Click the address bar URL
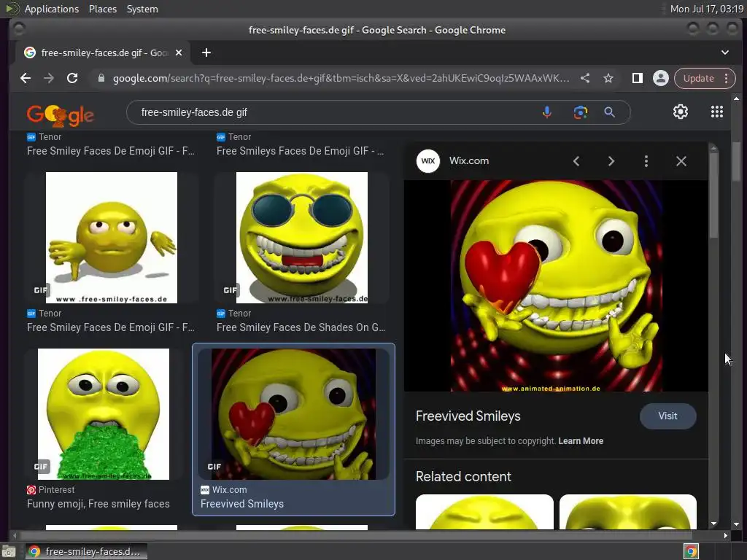Viewport: 747px width, 560px height. pyautogui.click(x=341, y=78)
